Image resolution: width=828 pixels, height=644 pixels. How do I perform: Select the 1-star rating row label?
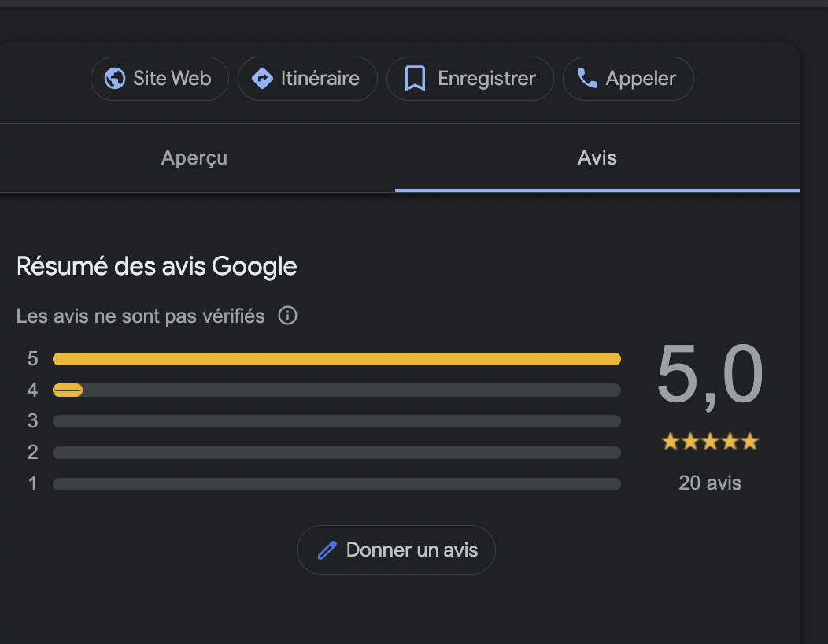pos(33,483)
